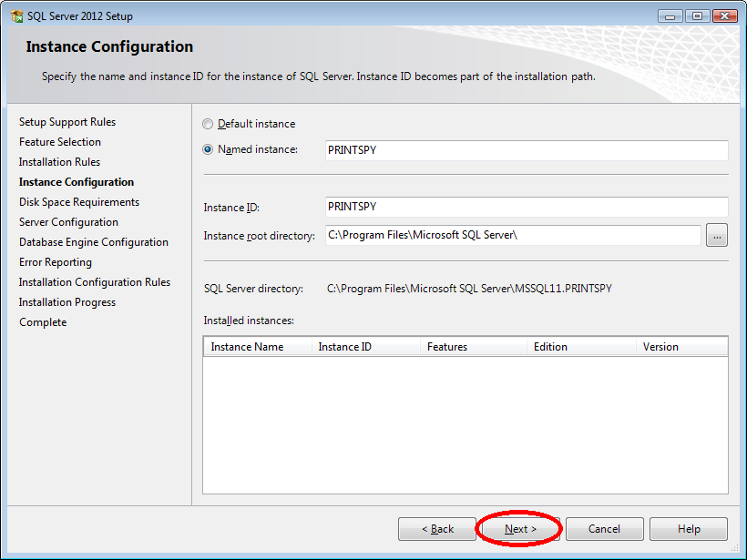Select Disk Space Requirements step

tap(79, 202)
